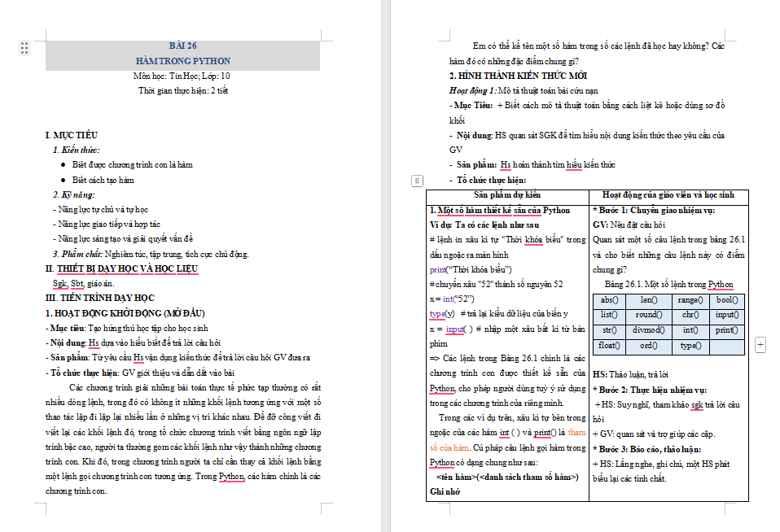Click the heading 'HÀM TRONG PYTHON'
This screenshot has width=780, height=532.
[x=183, y=61]
